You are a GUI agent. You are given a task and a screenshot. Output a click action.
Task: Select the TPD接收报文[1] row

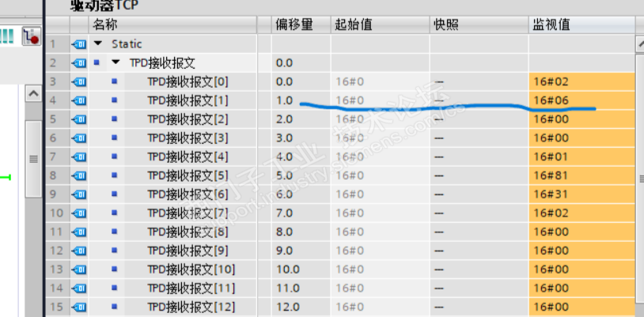[x=340, y=100]
